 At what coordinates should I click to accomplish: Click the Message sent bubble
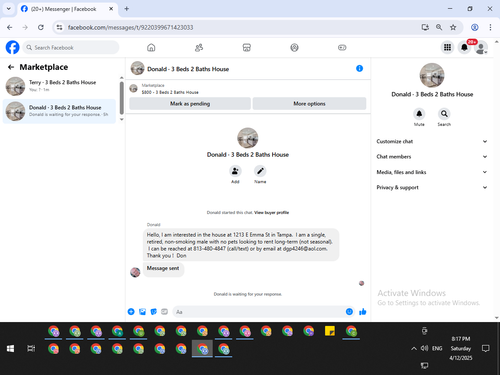click(x=163, y=268)
